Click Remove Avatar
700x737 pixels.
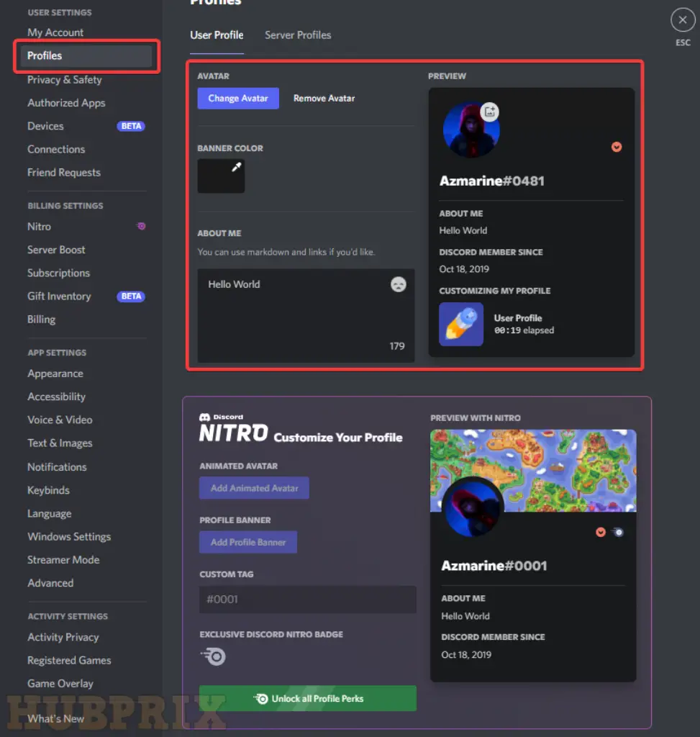(324, 98)
